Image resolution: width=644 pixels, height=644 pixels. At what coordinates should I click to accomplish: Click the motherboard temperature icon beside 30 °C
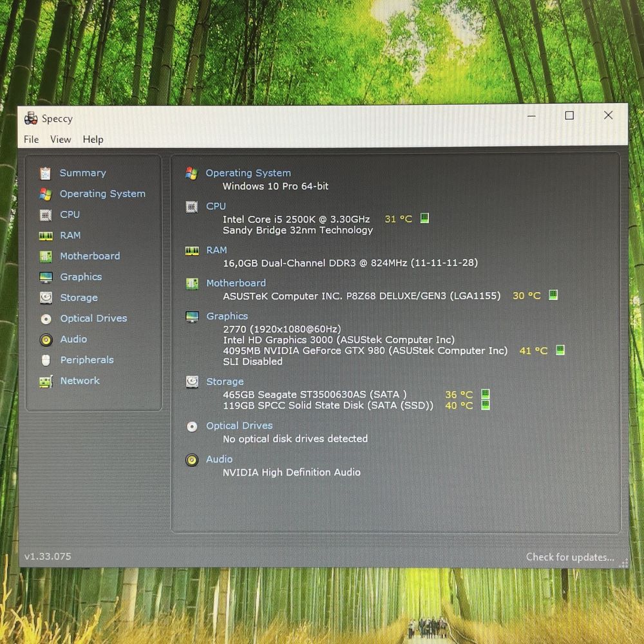tap(553, 295)
